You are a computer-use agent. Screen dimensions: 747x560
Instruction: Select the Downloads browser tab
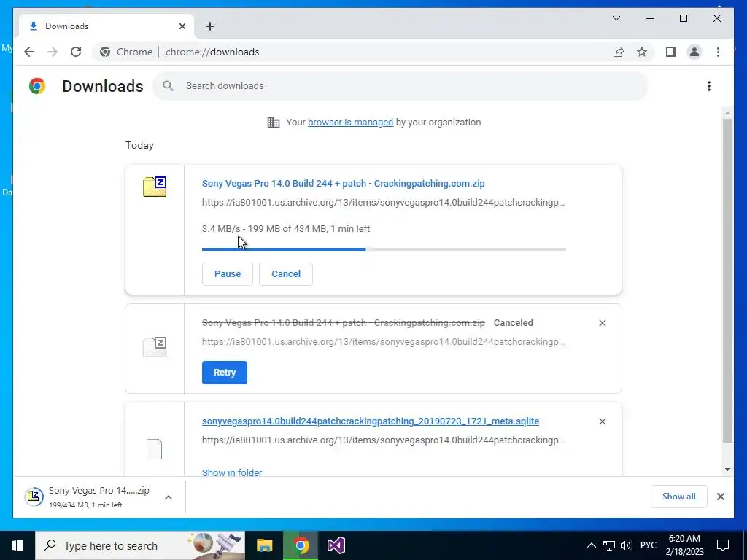[x=107, y=26]
